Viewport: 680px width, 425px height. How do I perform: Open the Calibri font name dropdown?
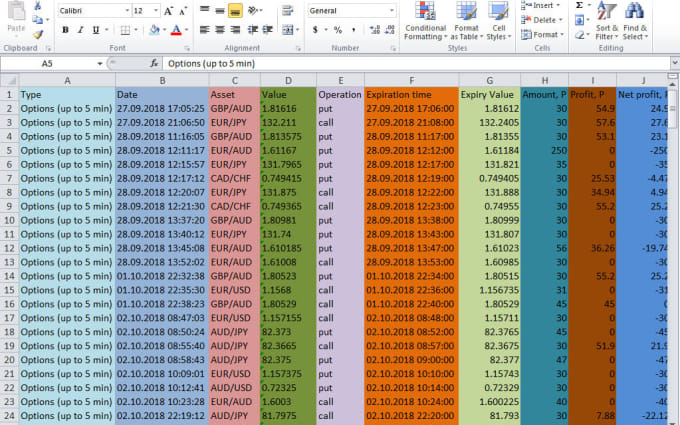pos(127,10)
